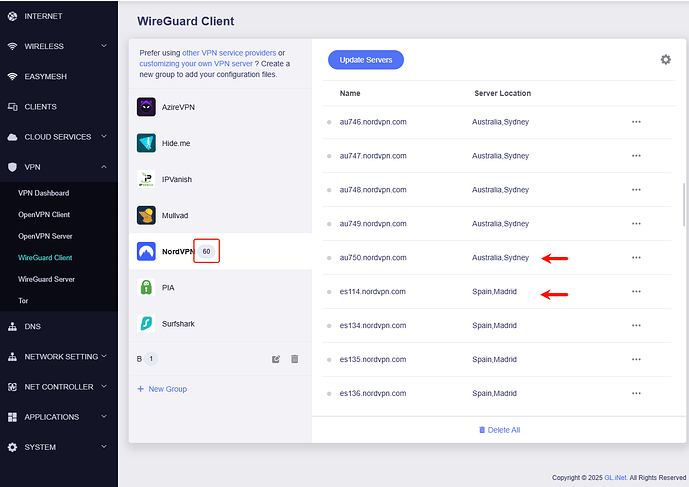Open settings gear in server list
This screenshot has height=487, width=689.
(x=666, y=60)
